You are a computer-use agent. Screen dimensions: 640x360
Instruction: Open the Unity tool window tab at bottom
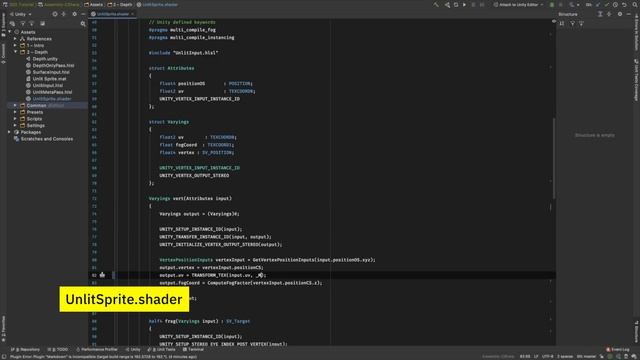(133, 349)
